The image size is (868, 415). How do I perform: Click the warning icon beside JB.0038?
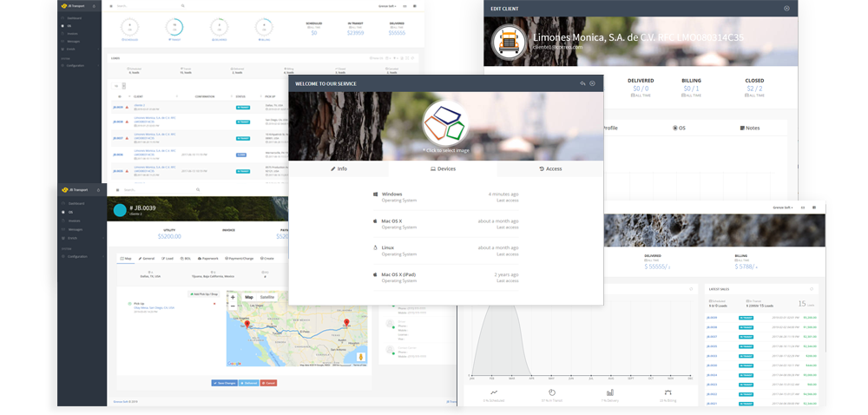click(x=127, y=122)
